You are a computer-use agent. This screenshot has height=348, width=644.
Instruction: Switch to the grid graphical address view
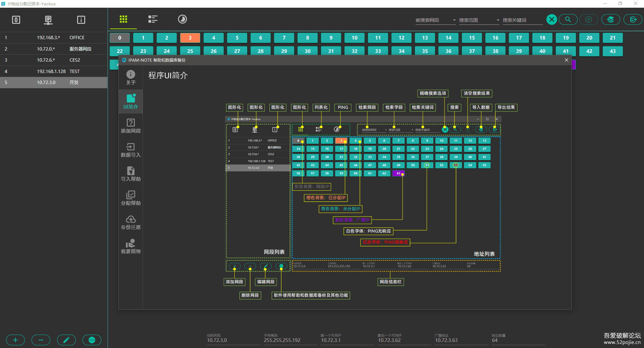123,19
